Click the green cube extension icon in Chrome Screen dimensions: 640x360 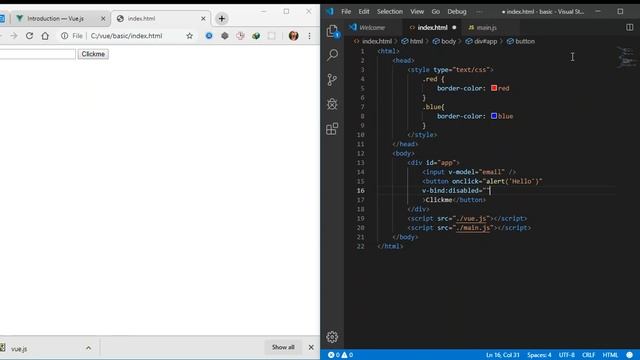click(256, 36)
